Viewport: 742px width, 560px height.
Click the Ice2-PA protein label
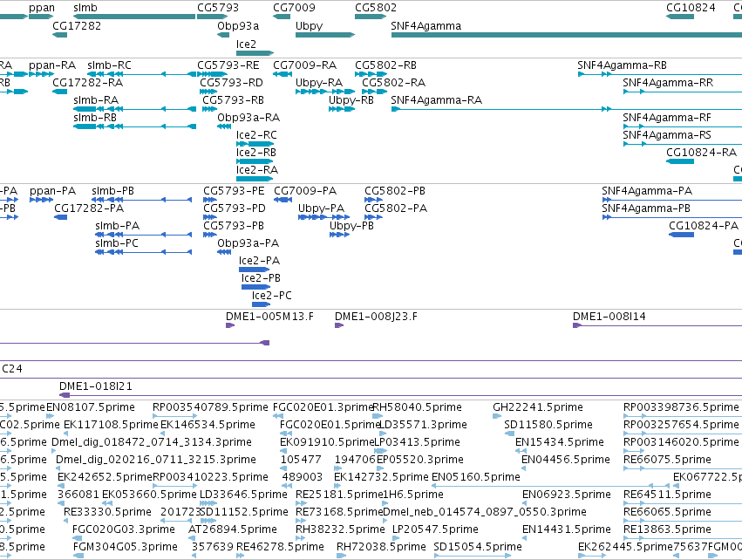pos(259,261)
